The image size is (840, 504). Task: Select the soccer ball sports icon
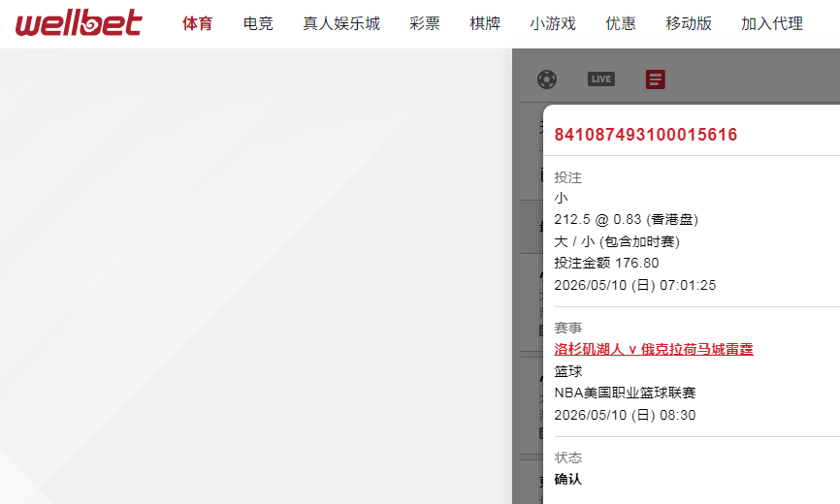pyautogui.click(x=547, y=79)
